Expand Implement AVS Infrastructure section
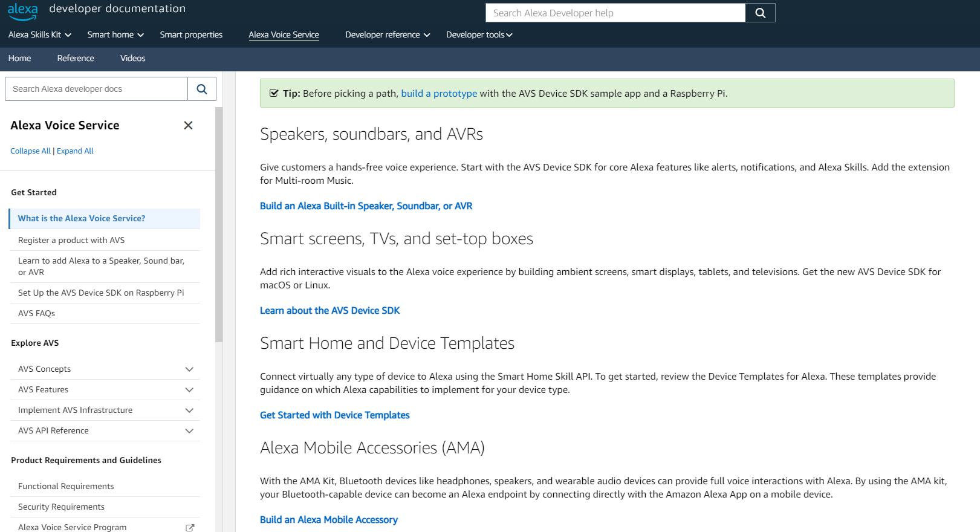This screenshot has width=980, height=532. (x=189, y=410)
